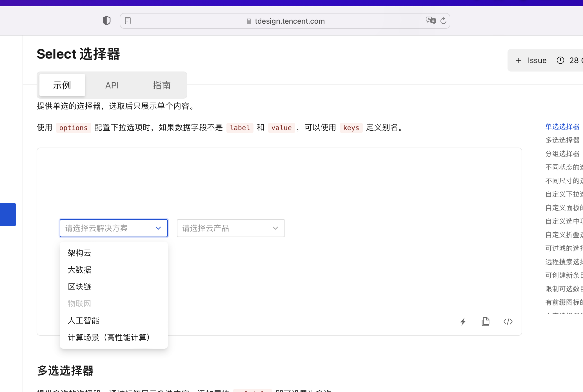The width and height of the screenshot is (583, 392).
Task: Select 大数据 from the open dropdown
Action: coord(79,270)
